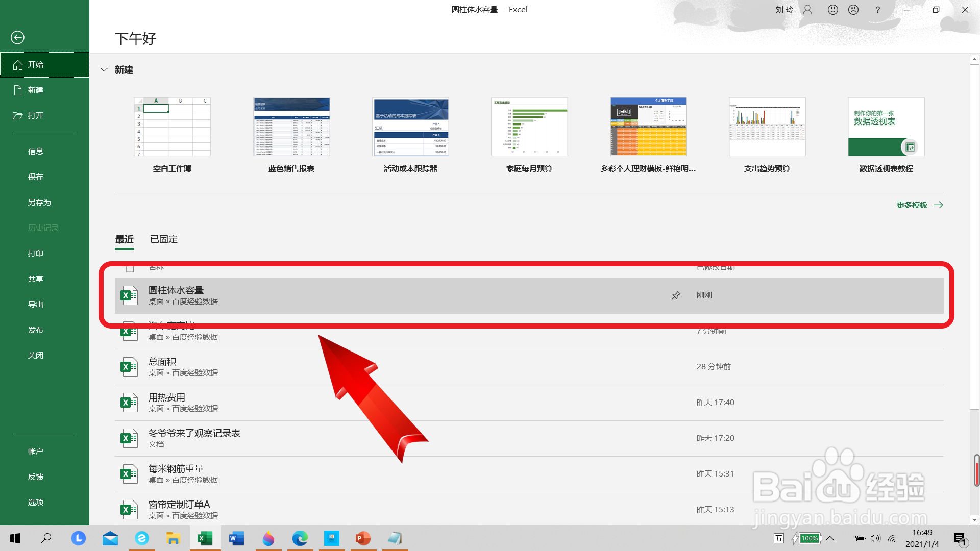Screen dimensions: 980x551
Task: Click the account profile icon near 刘玲
Action: coord(807,10)
